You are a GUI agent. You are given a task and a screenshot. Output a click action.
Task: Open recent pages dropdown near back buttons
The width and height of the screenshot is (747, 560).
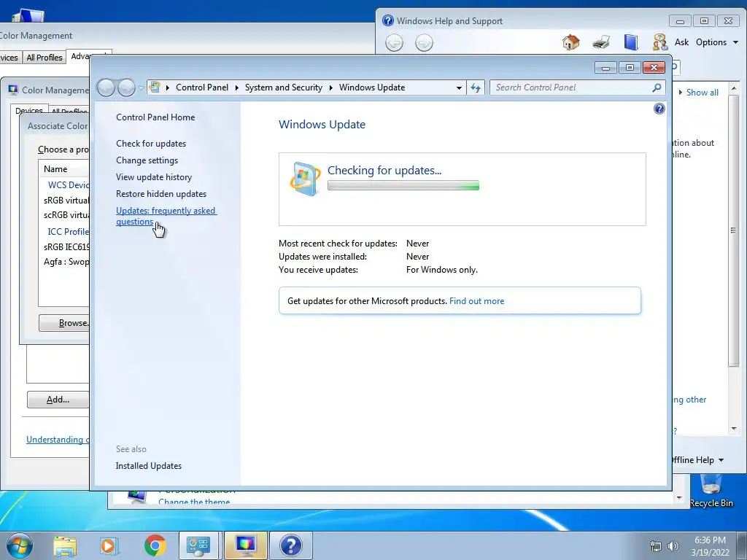click(x=141, y=88)
